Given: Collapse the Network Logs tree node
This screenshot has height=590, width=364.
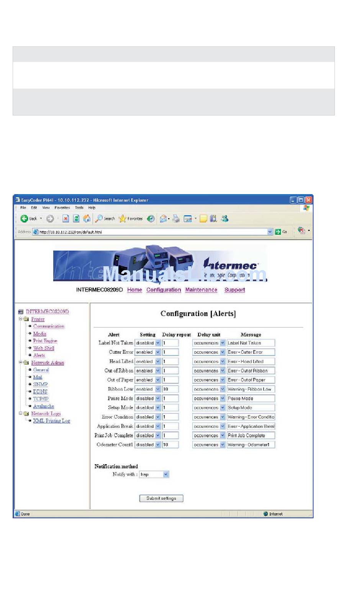Looking at the screenshot, I should pos(21,413).
